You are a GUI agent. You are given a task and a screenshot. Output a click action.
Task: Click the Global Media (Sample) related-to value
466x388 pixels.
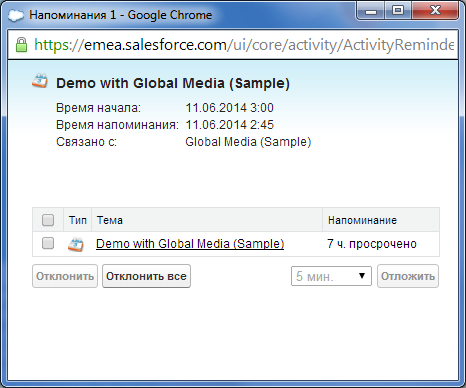(248, 142)
